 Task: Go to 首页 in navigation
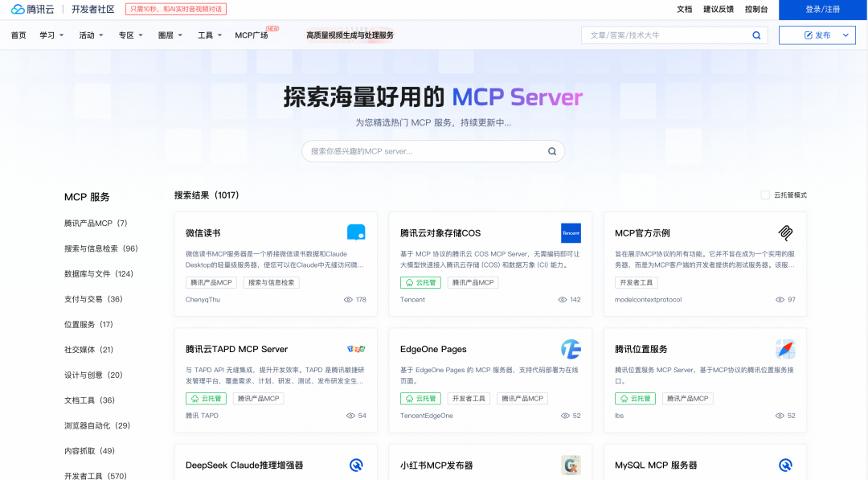pos(18,35)
